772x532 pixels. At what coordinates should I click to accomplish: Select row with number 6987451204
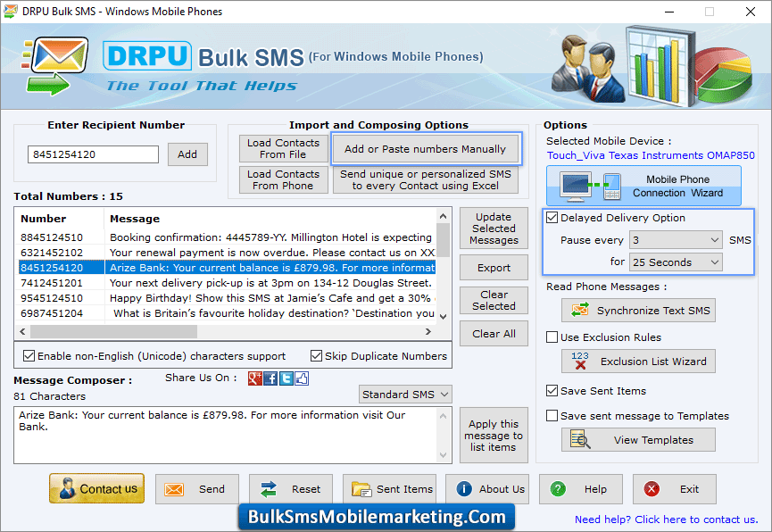(227, 313)
